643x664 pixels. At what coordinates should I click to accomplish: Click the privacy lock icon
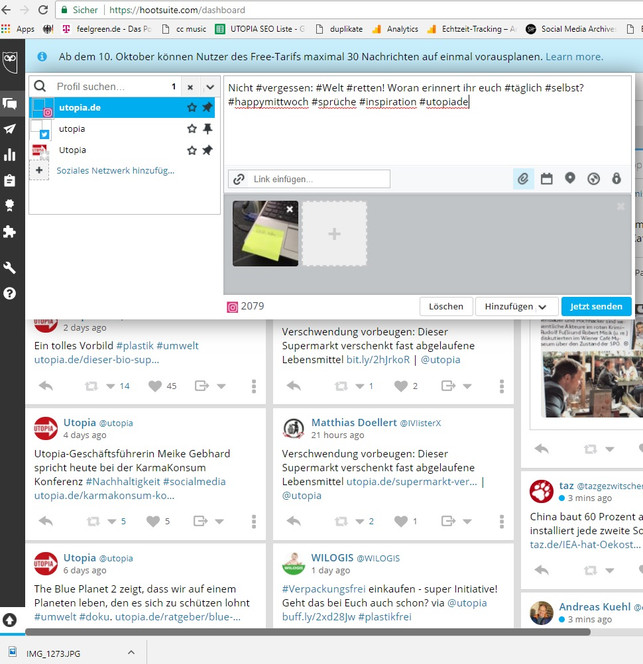pyautogui.click(x=616, y=178)
